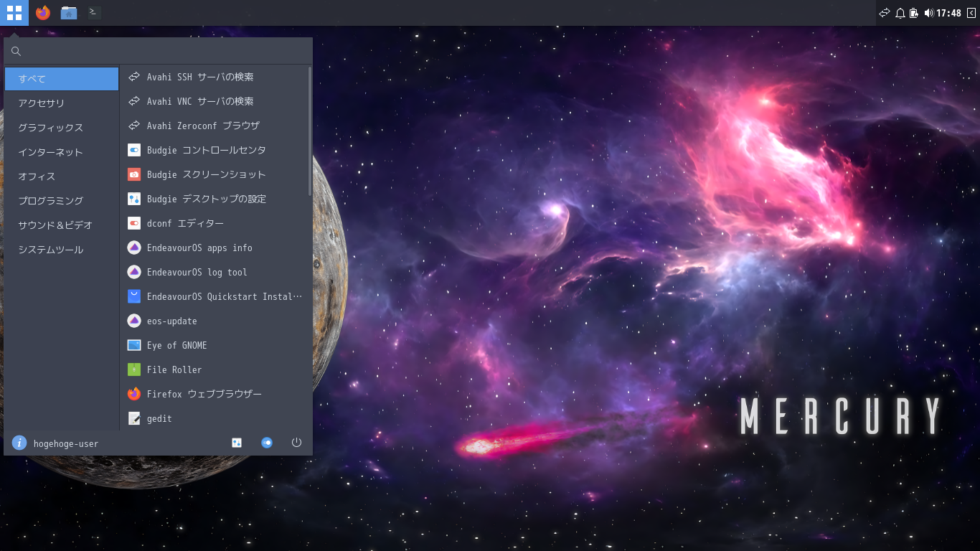Focus the application menu search field
The image size is (980, 551).
(158, 51)
